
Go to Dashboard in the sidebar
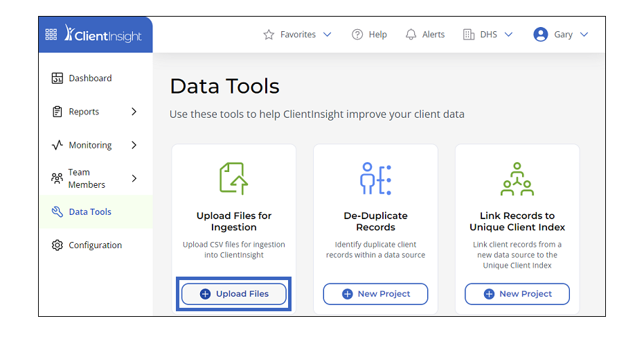coord(90,78)
